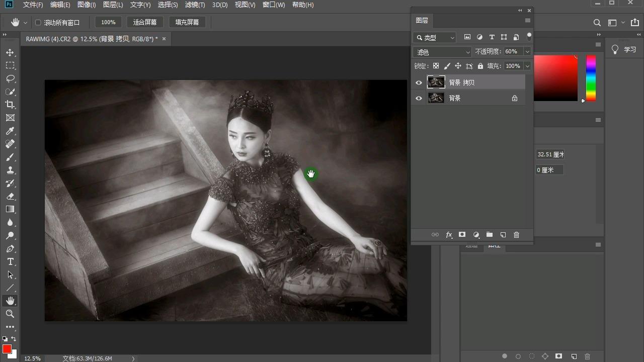The image size is (644, 362).
Task: Select the Rectangular Marquee tool
Action: coord(10,65)
